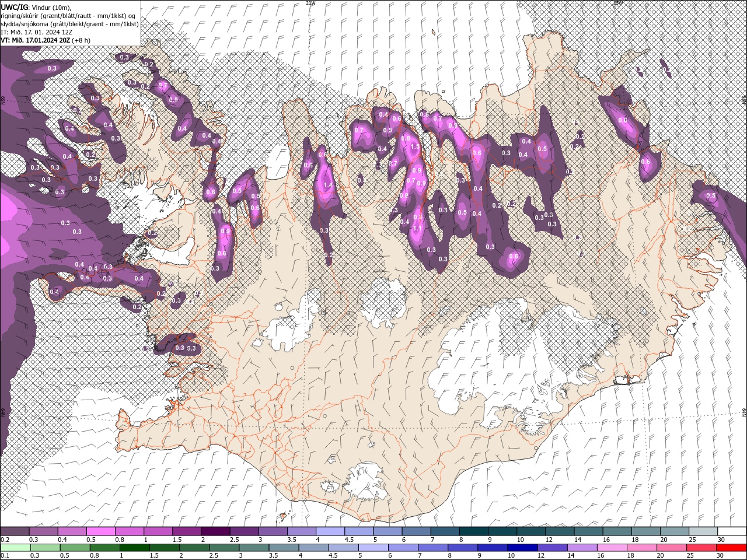The width and height of the screenshot is (747, 560).
Task: Select the top legend swatch labeled 0.3
Action: pos(43,531)
